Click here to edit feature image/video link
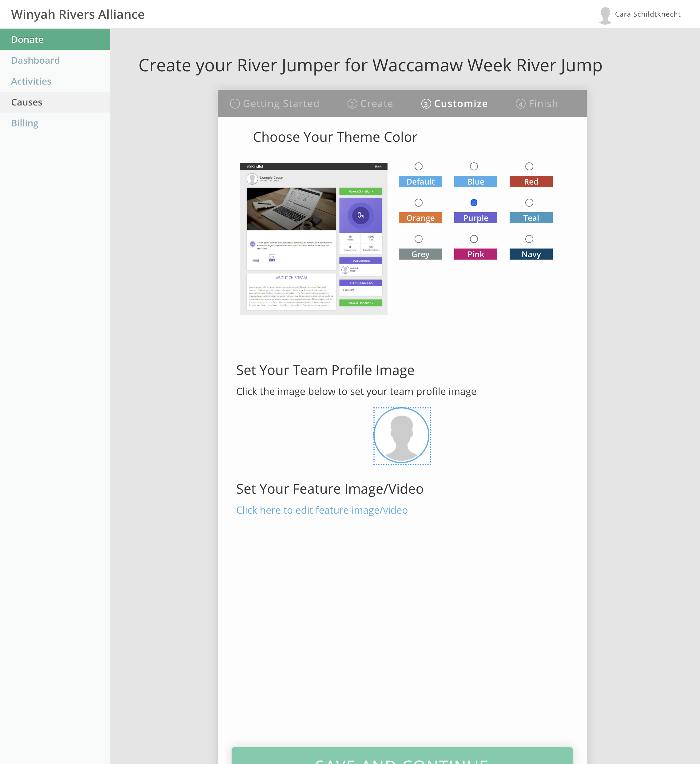Viewport: 700px width, 764px height. tap(322, 510)
